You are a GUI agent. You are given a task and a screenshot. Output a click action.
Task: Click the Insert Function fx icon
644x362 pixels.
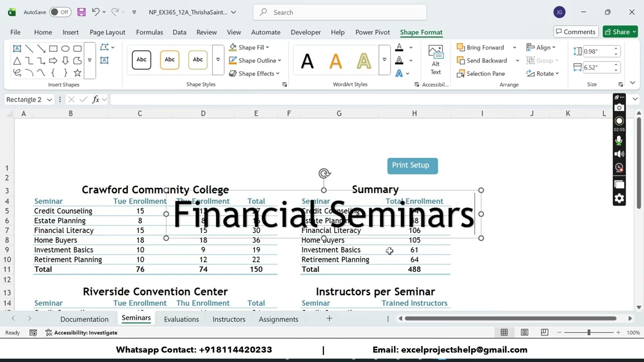96,100
